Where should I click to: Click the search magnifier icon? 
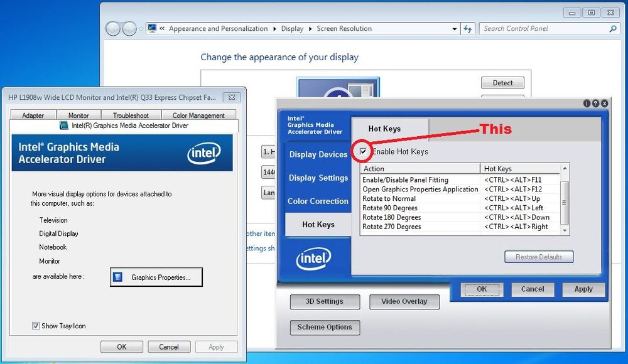[613, 29]
